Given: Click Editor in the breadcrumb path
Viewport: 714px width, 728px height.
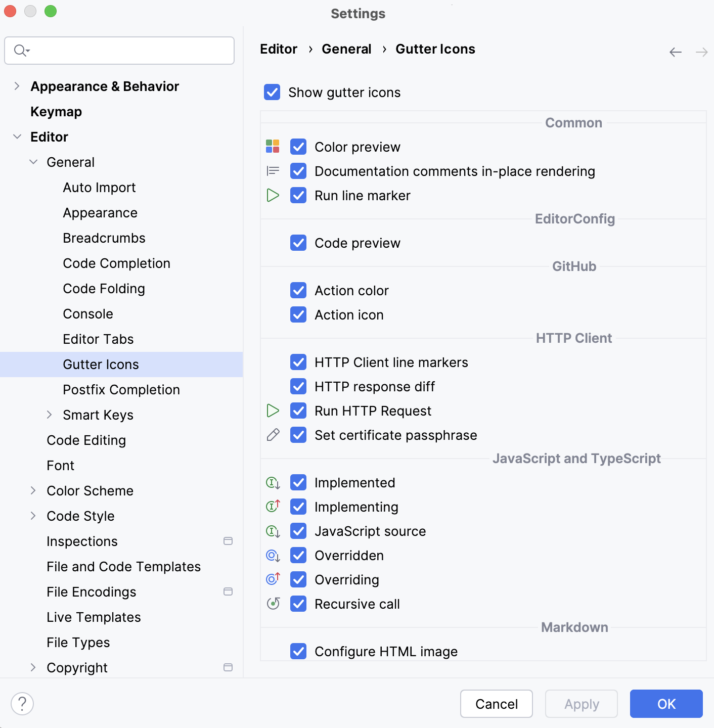Looking at the screenshot, I should (x=278, y=49).
